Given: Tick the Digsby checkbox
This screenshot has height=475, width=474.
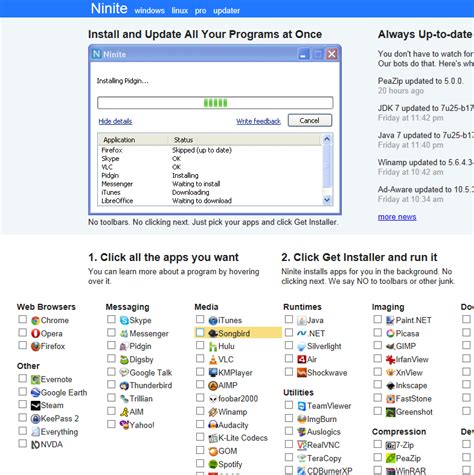Looking at the screenshot, I should [x=111, y=359].
